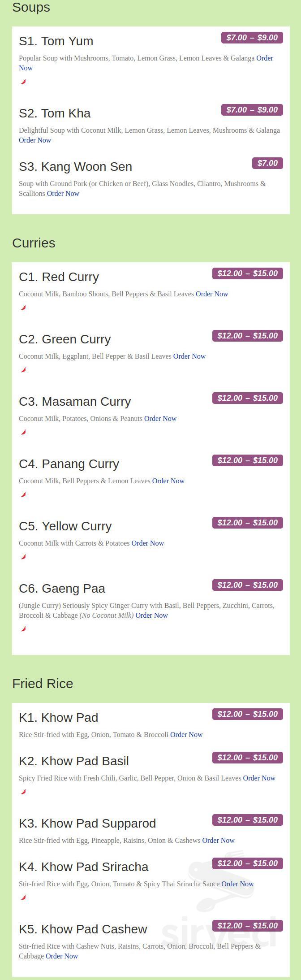The height and width of the screenshot is (980, 301).
Task: Click Order Now for S2. Tom Kha
Action: (x=35, y=140)
